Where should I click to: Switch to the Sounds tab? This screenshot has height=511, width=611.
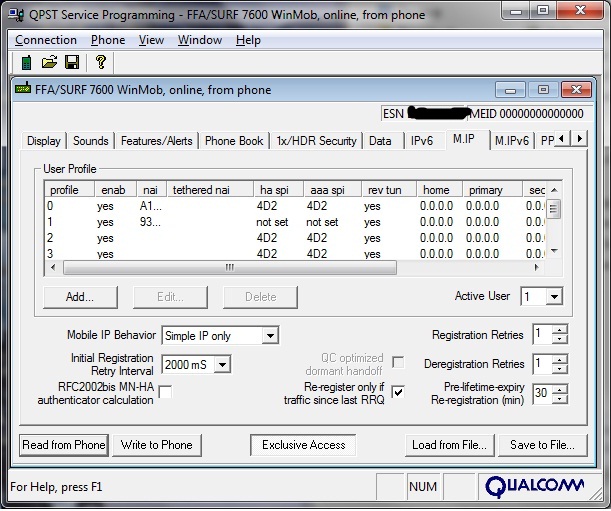[x=90, y=141]
